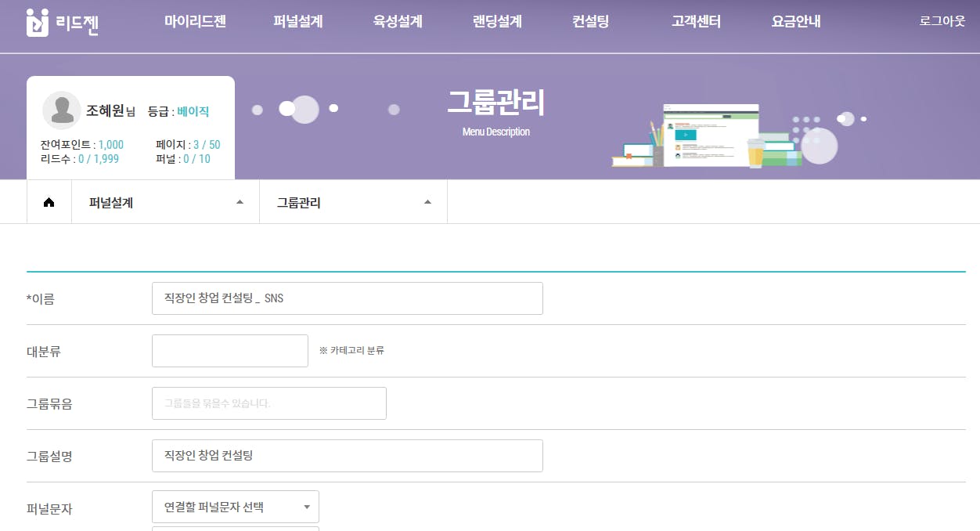The width and height of the screenshot is (980, 531).
Task: Open the 마이리드젠 menu
Action: tap(195, 22)
